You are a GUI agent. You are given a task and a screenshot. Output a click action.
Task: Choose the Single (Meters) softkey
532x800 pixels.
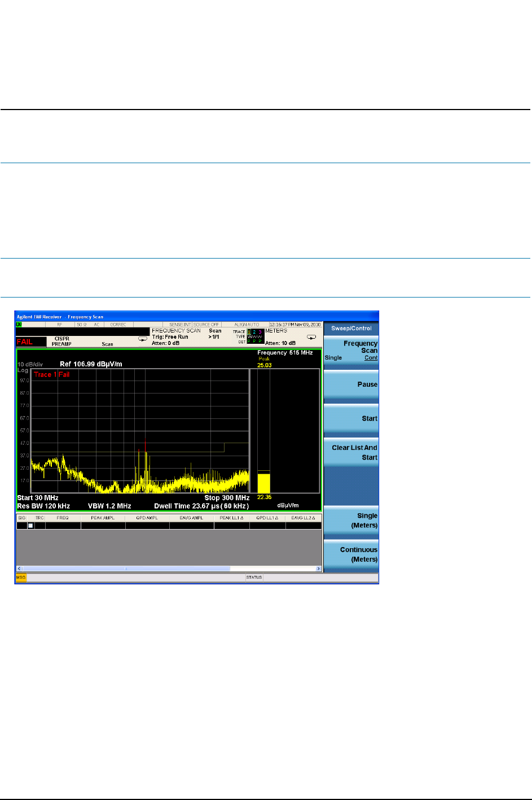[351, 521]
